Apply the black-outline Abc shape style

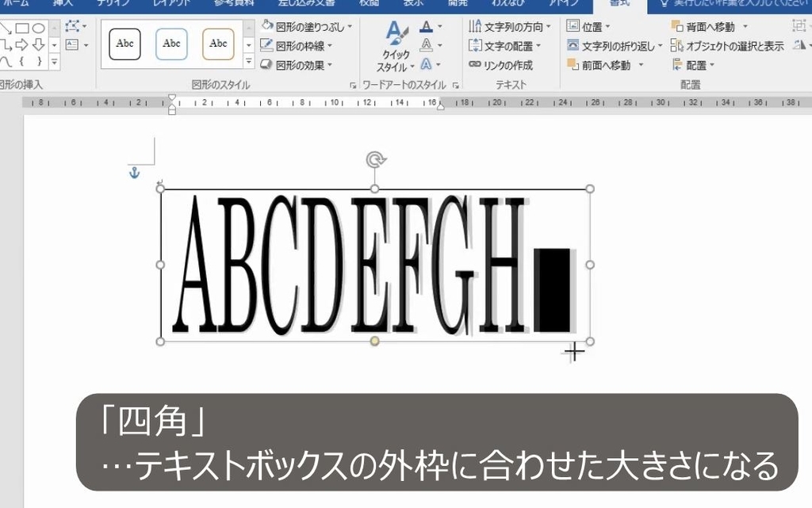tap(124, 44)
